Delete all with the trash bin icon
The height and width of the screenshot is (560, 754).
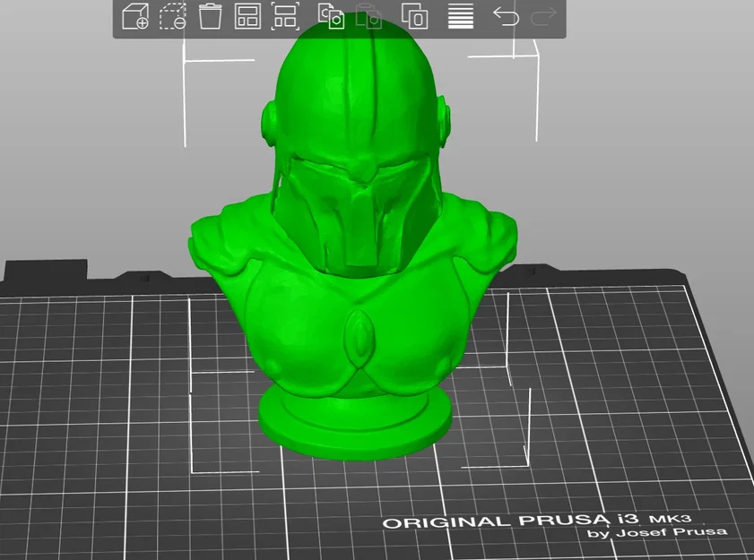point(210,16)
